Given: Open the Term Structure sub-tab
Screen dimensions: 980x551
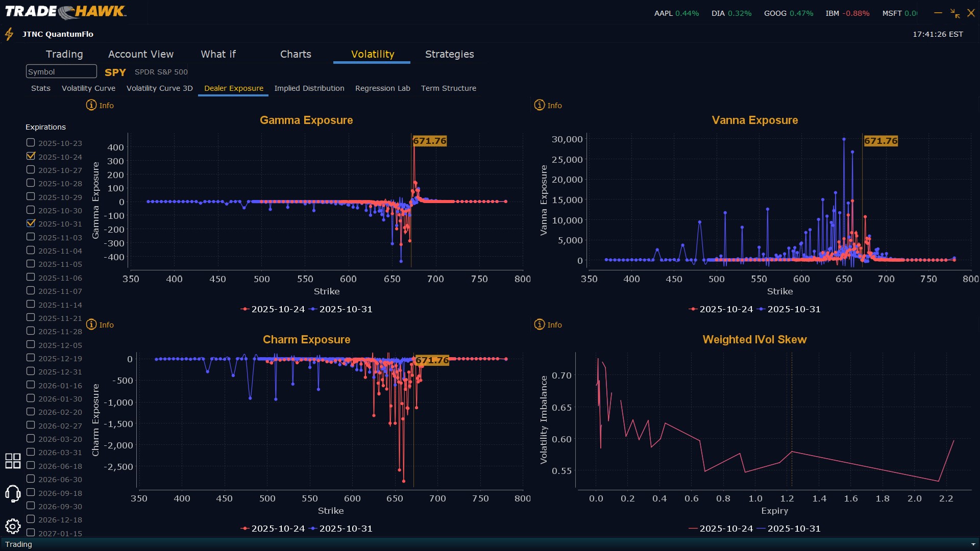Looking at the screenshot, I should pos(448,88).
